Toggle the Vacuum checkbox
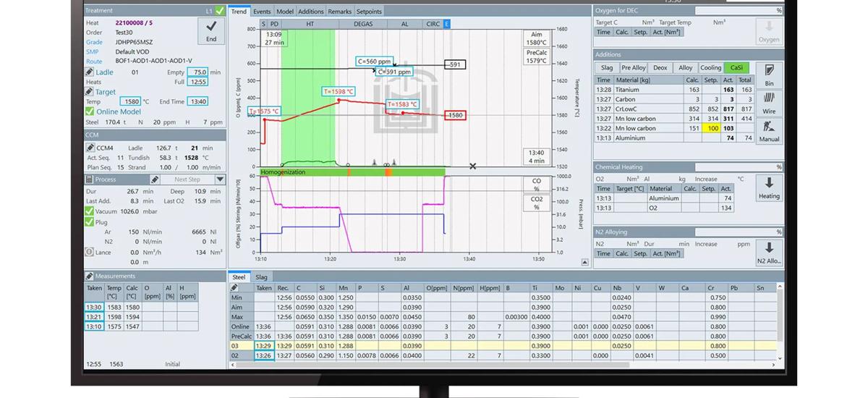Image resolution: width=868 pixels, height=398 pixels. [90, 211]
